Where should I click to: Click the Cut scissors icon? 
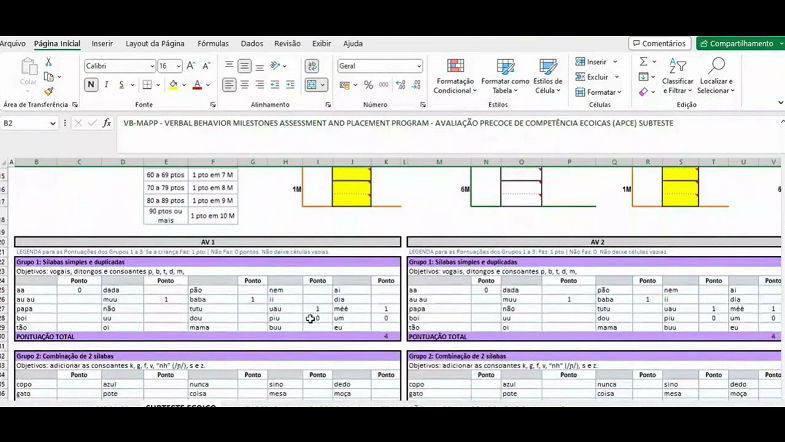47,62
